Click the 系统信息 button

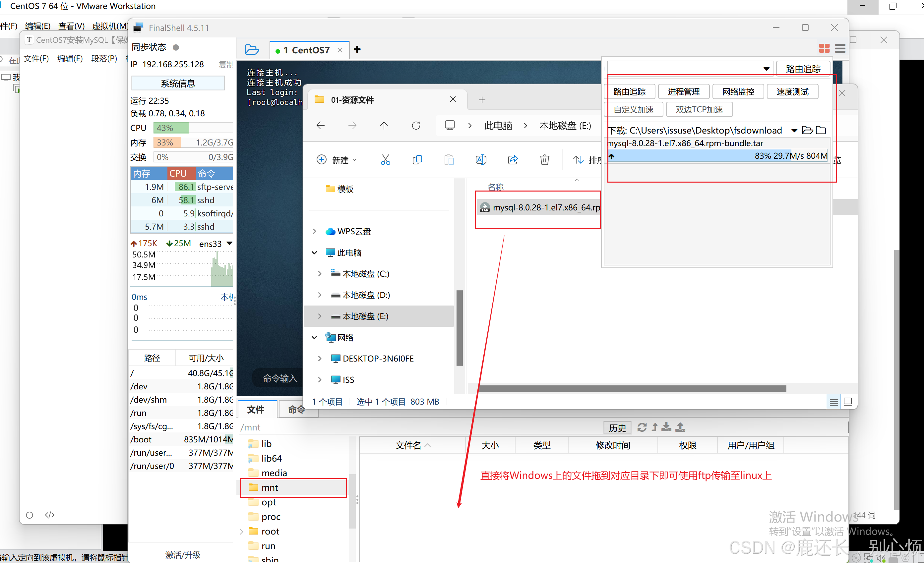(x=178, y=83)
